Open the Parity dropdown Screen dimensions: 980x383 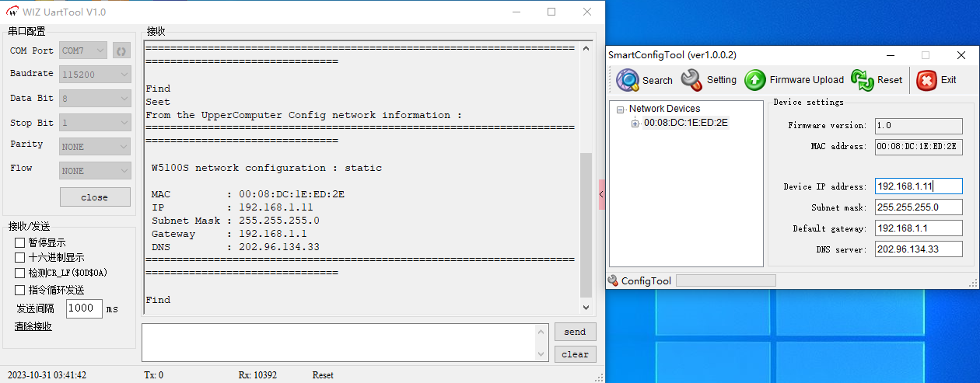96,146
